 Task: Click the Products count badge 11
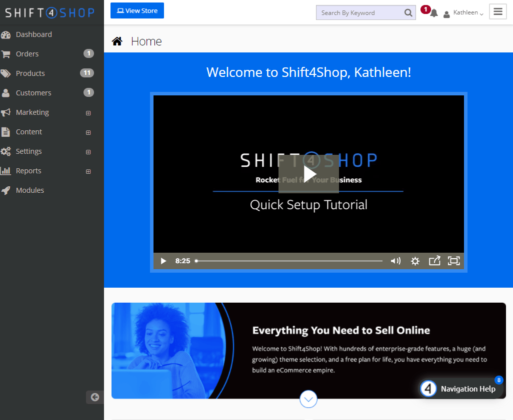[x=87, y=73]
